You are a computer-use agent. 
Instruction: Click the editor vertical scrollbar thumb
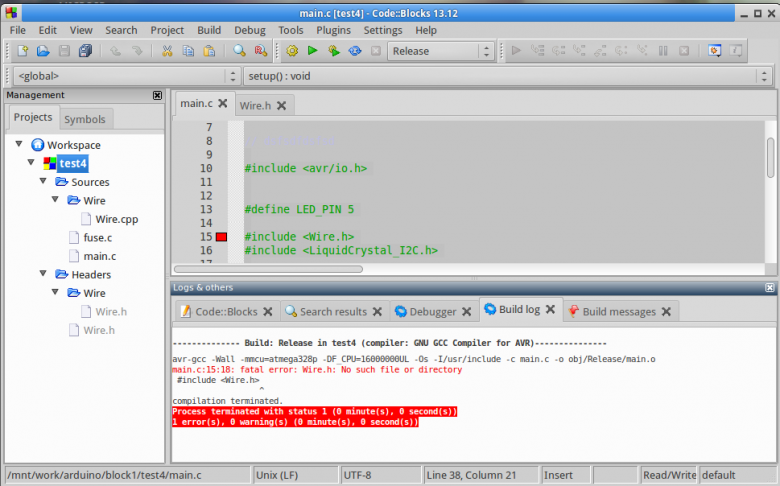click(771, 158)
